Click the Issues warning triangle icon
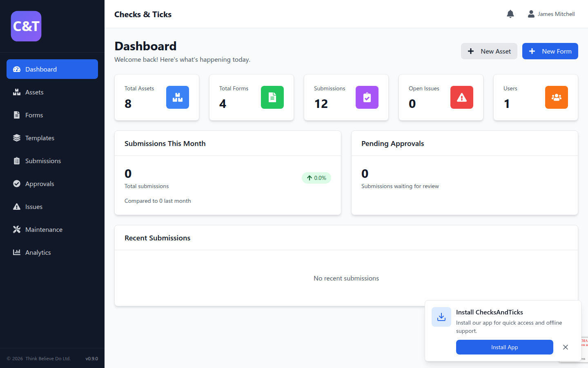The width and height of the screenshot is (588, 368). coord(17,206)
